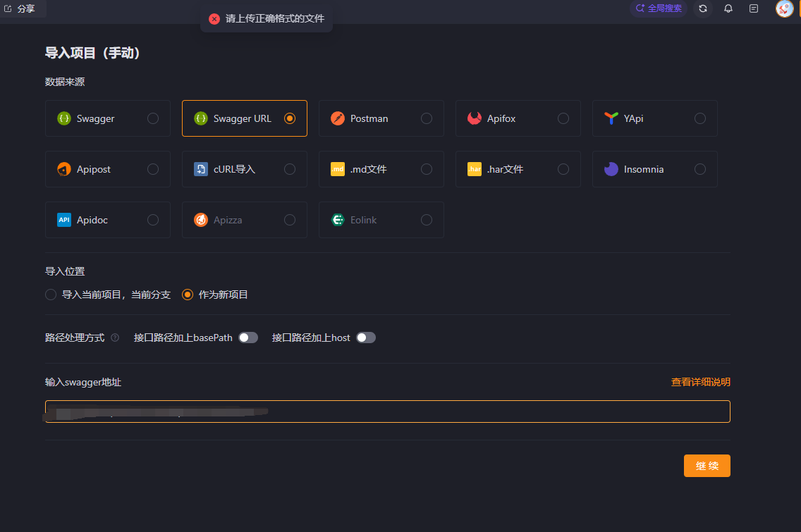The image size is (801, 532).
Task: Click the Insomnia logo icon
Action: pos(611,169)
